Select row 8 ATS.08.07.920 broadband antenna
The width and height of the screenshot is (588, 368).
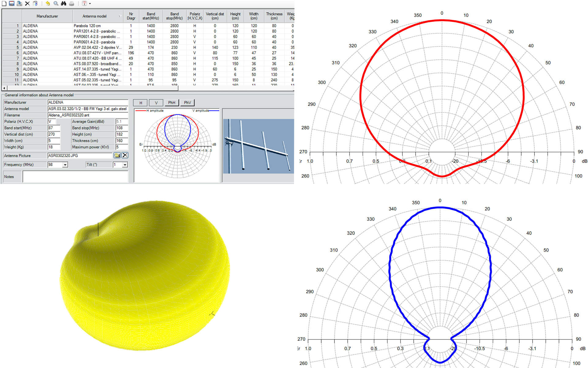click(x=148, y=64)
